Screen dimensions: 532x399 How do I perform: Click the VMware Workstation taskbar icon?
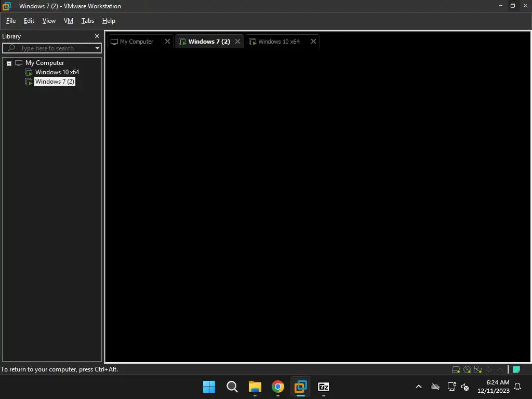[301, 387]
